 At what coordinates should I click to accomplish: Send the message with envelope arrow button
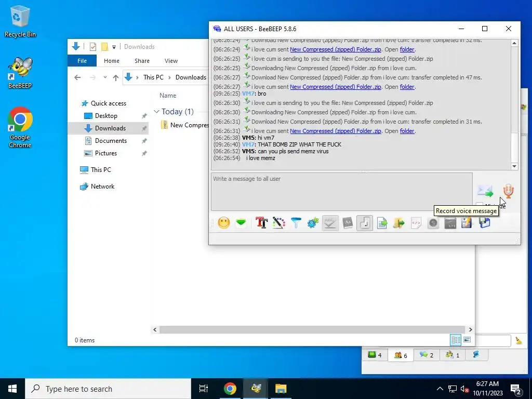pos(485,191)
